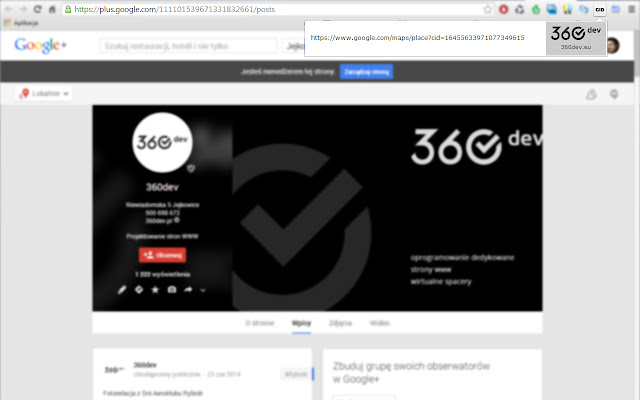Click the 360dev post author name
Viewport: 640px width, 400px height.
click(x=145, y=364)
